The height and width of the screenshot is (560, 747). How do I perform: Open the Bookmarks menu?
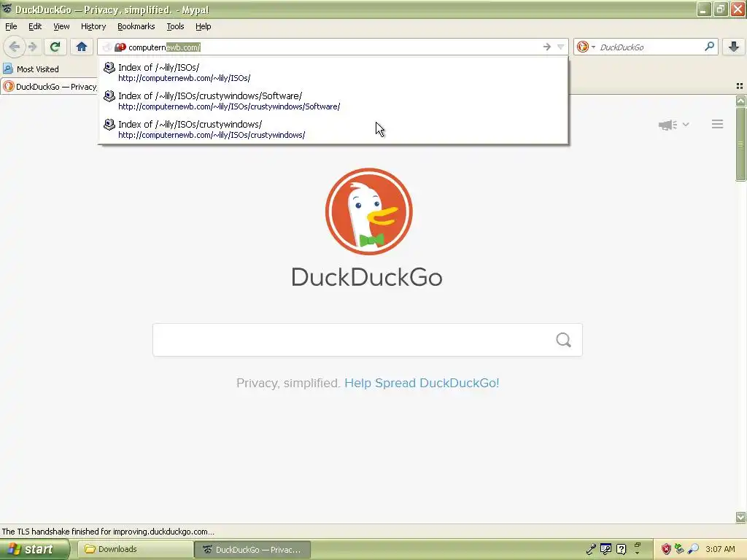click(136, 26)
